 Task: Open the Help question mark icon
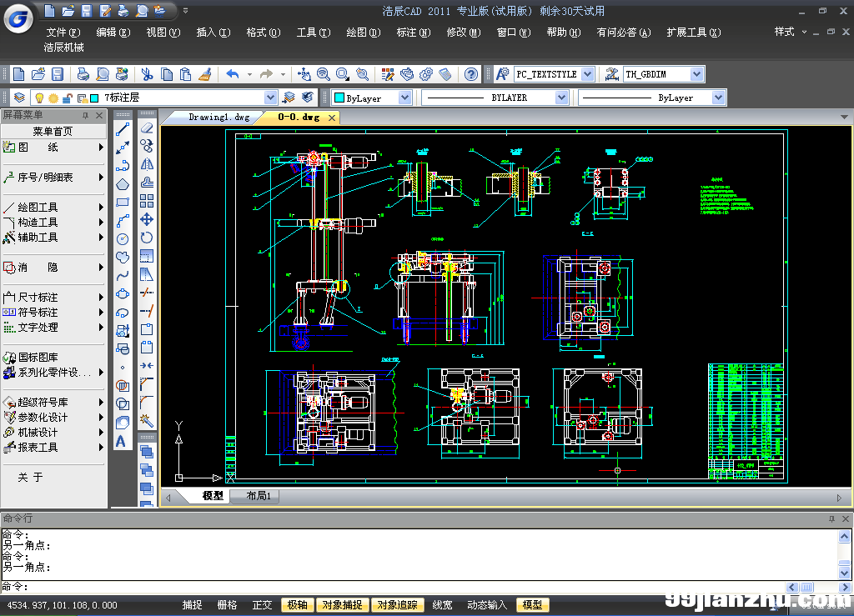(471, 74)
